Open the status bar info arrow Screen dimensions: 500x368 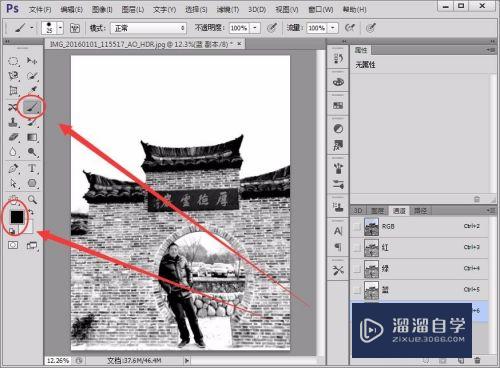[x=187, y=360]
